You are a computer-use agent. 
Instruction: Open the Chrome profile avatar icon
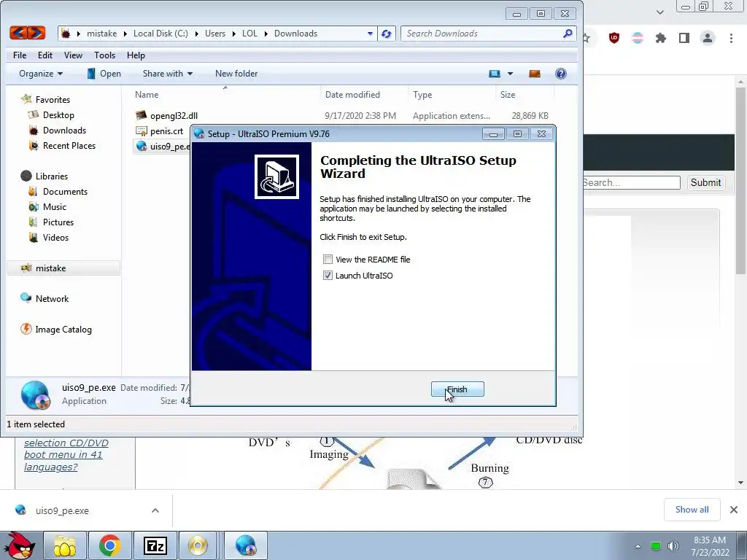(708, 38)
